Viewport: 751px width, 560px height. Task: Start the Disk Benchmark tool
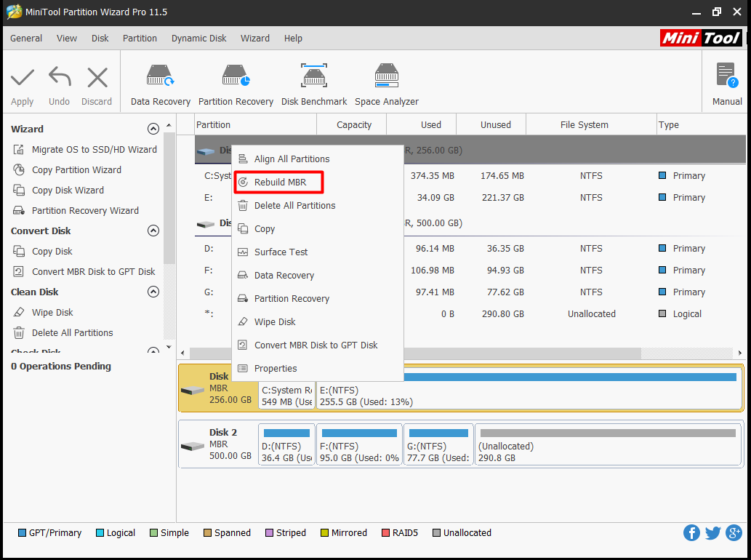pyautogui.click(x=314, y=84)
